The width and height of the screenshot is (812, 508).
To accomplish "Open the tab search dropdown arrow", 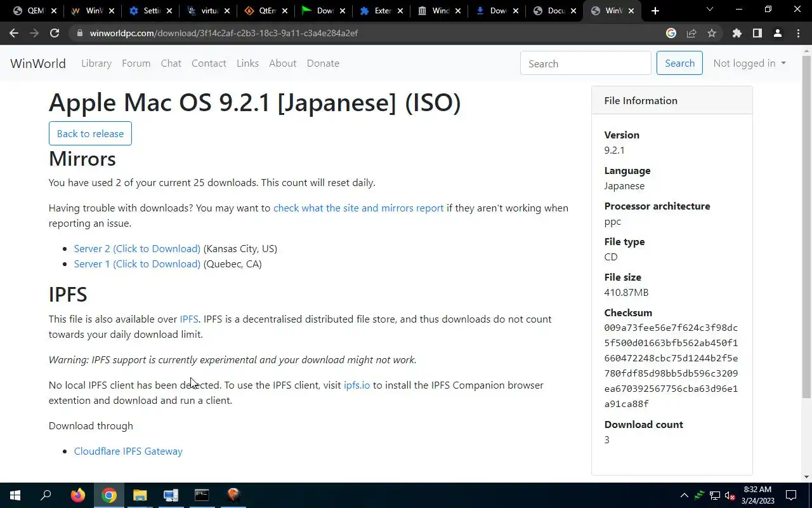I will pyautogui.click(x=709, y=10).
